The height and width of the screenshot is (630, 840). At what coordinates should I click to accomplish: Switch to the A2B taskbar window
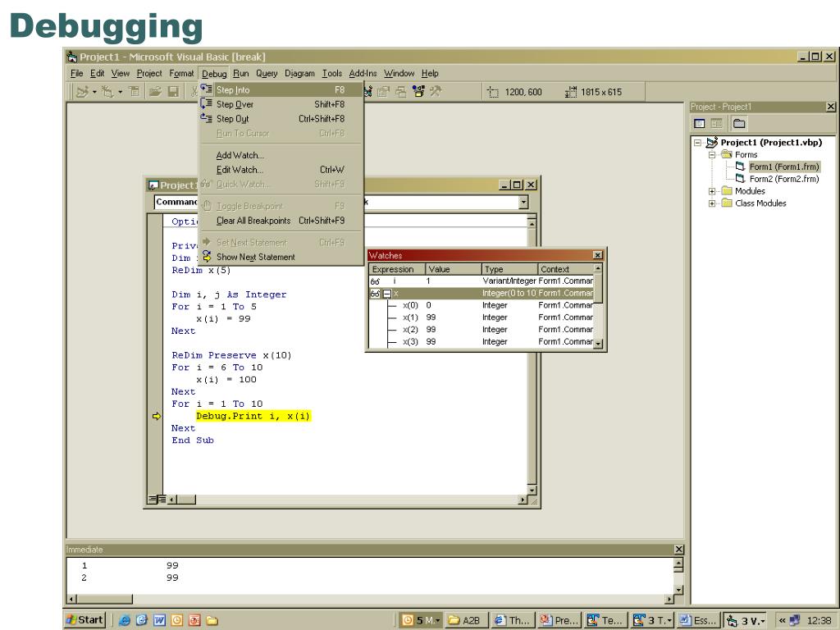(466, 620)
